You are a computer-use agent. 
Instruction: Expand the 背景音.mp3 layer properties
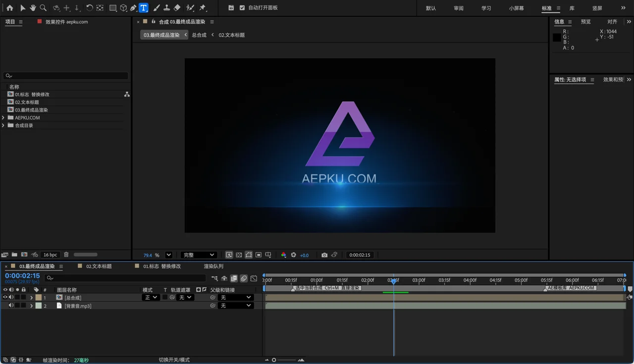(x=32, y=306)
